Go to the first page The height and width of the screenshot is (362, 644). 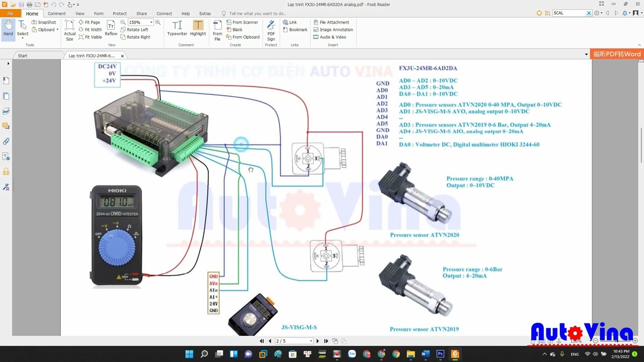click(262, 341)
